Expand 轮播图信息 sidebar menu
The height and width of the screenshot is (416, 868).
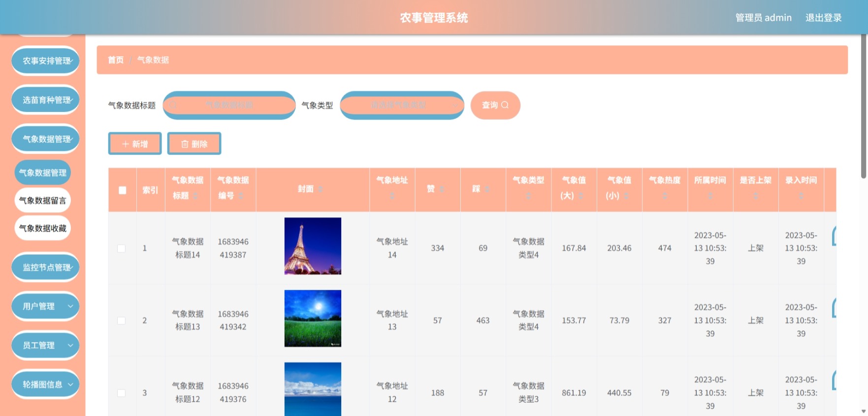45,384
